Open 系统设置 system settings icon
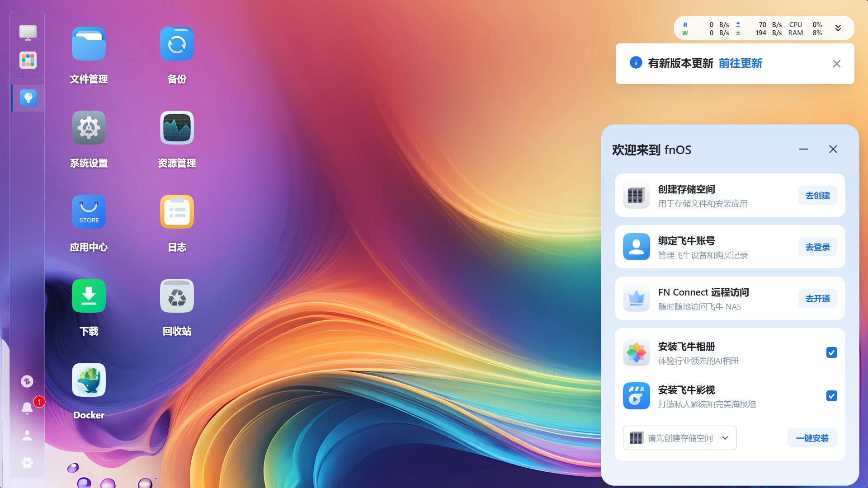This screenshot has height=488, width=868. point(89,128)
